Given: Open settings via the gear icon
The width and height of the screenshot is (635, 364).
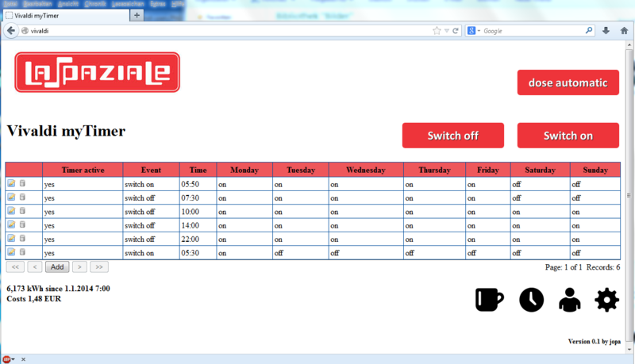Looking at the screenshot, I should 606,299.
